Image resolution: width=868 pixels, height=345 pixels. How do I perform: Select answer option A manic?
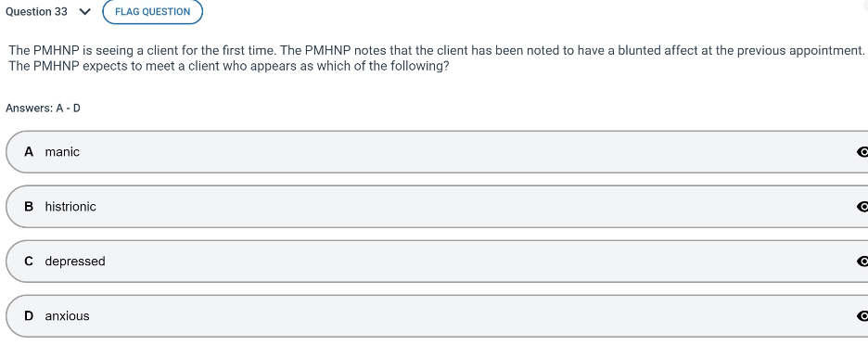437,152
